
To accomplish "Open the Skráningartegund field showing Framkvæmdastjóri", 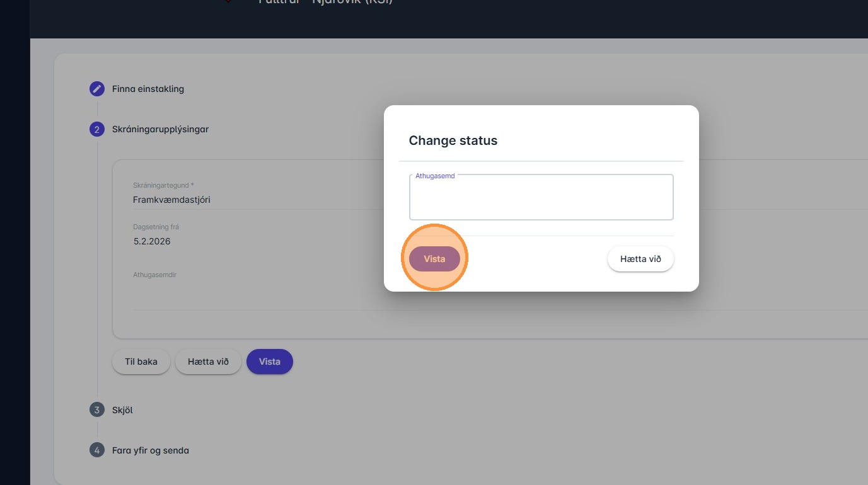I will [x=171, y=200].
